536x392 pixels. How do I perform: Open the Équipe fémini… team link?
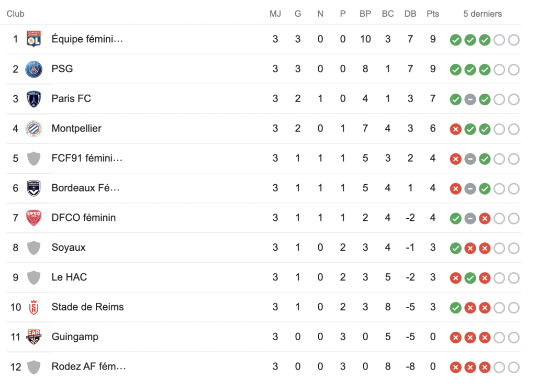pos(87,39)
